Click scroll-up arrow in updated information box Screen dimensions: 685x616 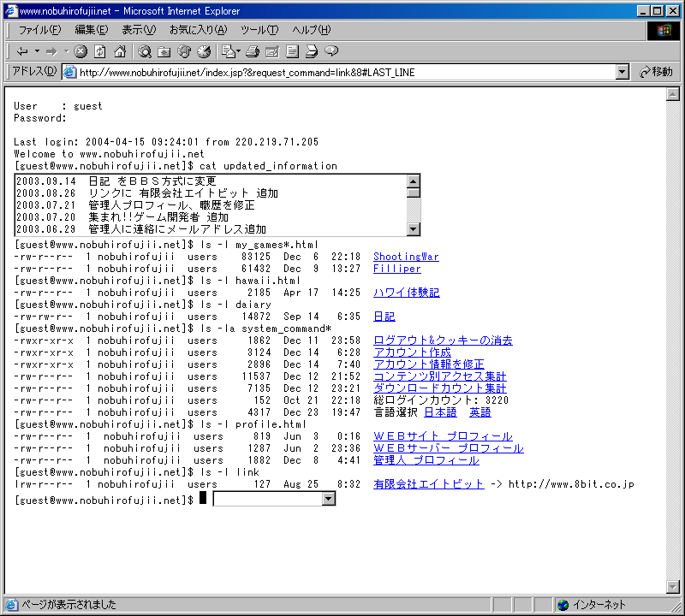(413, 181)
